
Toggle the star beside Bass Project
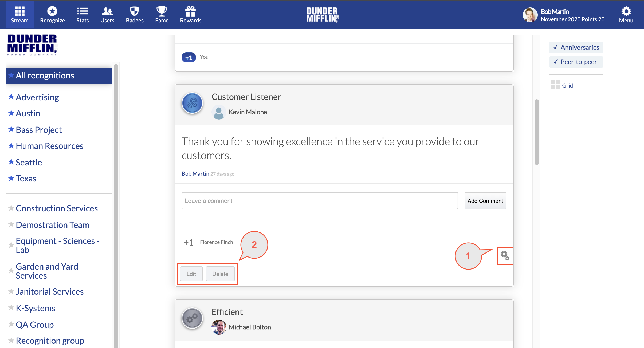pyautogui.click(x=11, y=129)
